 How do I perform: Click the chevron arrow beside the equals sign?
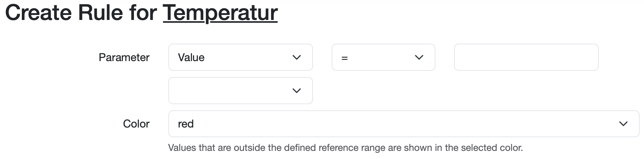pyautogui.click(x=419, y=57)
